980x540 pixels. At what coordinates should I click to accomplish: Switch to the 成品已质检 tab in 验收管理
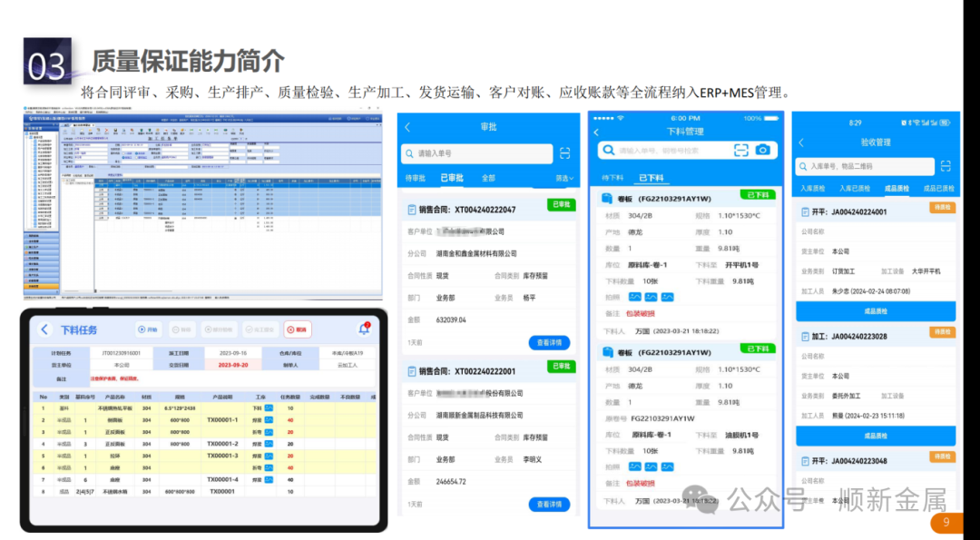(939, 188)
